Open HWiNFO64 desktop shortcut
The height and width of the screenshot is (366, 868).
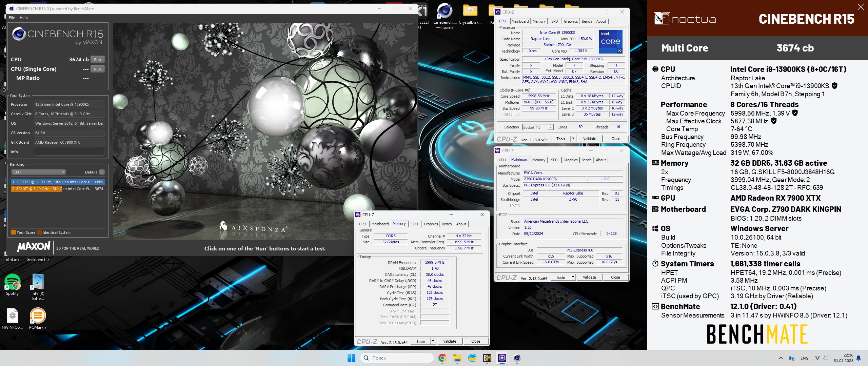(12, 319)
